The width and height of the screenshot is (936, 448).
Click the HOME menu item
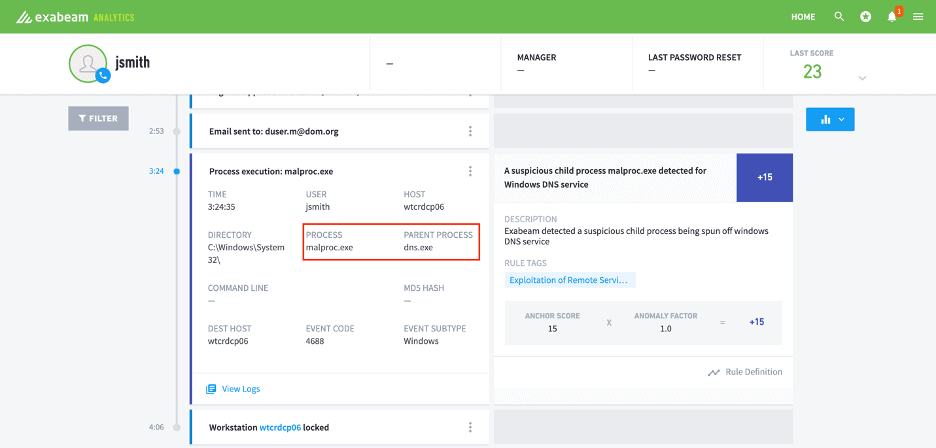tap(803, 17)
